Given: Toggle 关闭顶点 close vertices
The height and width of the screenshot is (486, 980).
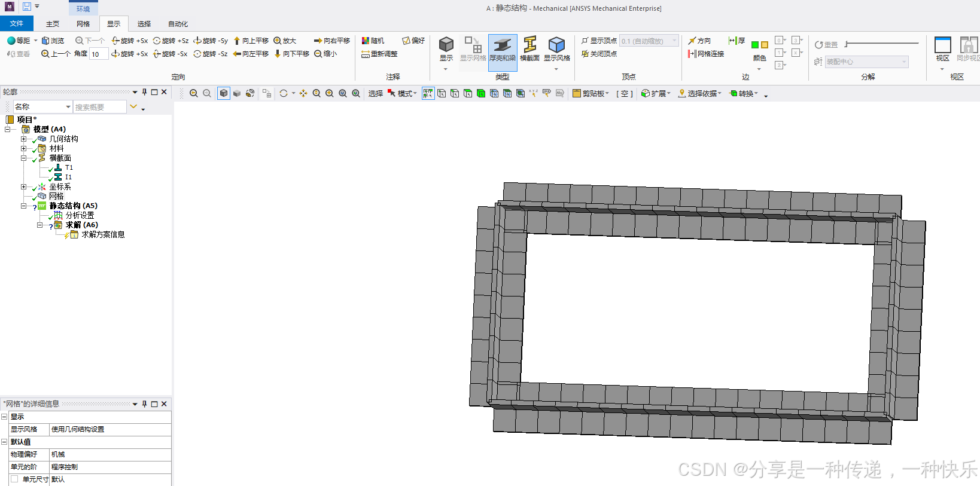Looking at the screenshot, I should (599, 54).
